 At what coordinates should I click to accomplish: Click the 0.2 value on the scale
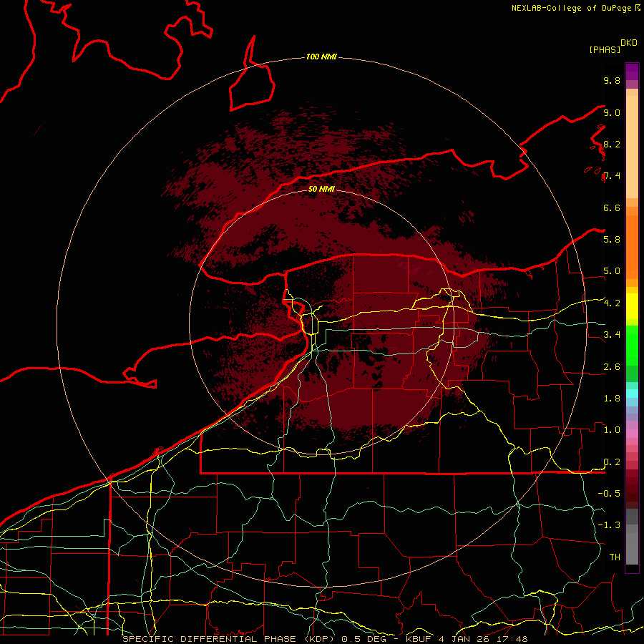pyautogui.click(x=612, y=462)
